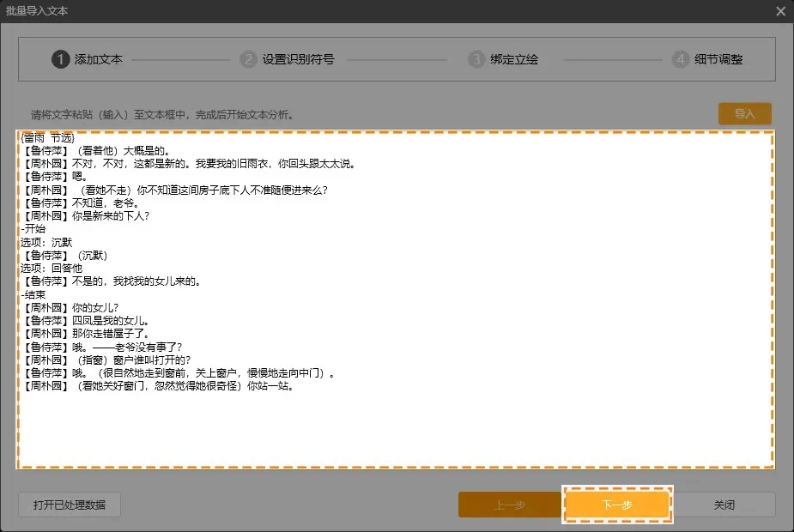Click the line 选项：回答他
Screen dimensions: 794x532
click(52, 269)
